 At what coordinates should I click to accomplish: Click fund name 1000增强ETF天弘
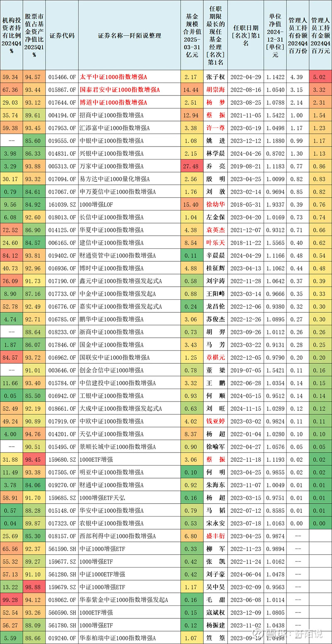[102, 497]
